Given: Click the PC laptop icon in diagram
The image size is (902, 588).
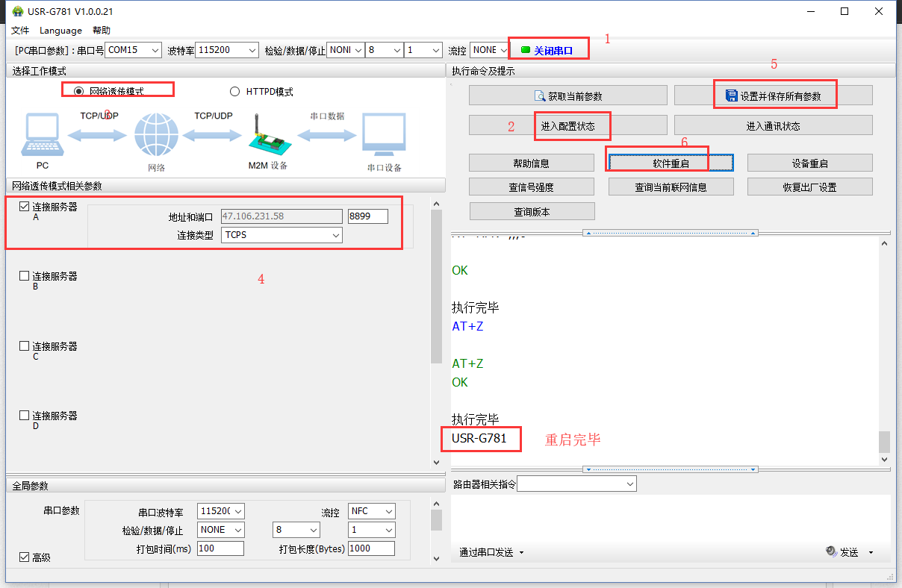Looking at the screenshot, I should pyautogui.click(x=43, y=136).
